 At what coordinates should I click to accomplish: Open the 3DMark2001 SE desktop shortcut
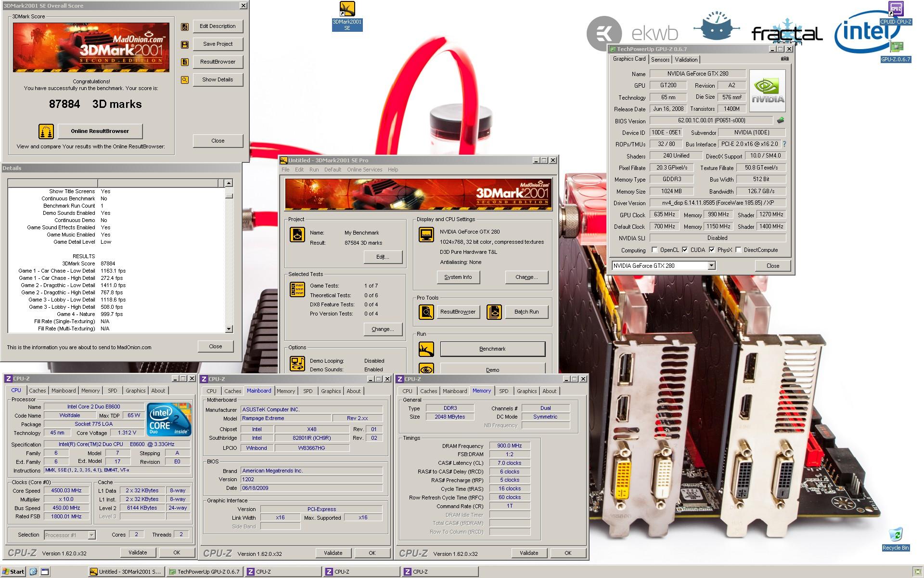347,16
